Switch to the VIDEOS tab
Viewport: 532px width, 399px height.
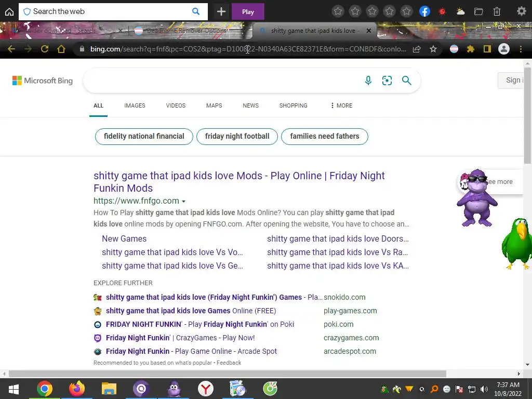coord(176,105)
